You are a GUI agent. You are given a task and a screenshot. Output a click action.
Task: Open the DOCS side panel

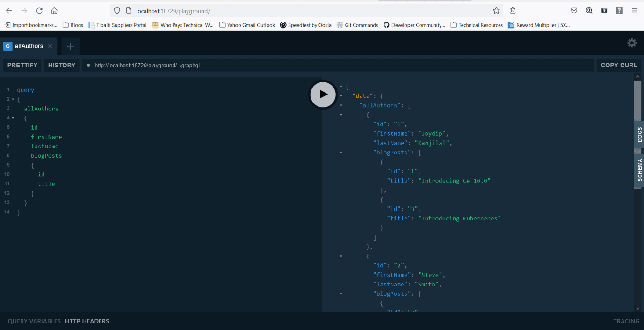tap(639, 135)
